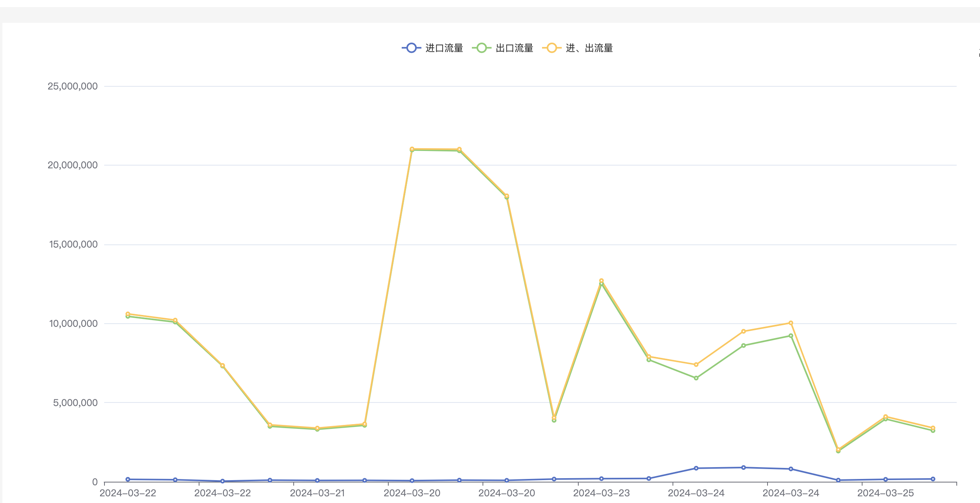Click the 进口流量 legend text label

(444, 48)
